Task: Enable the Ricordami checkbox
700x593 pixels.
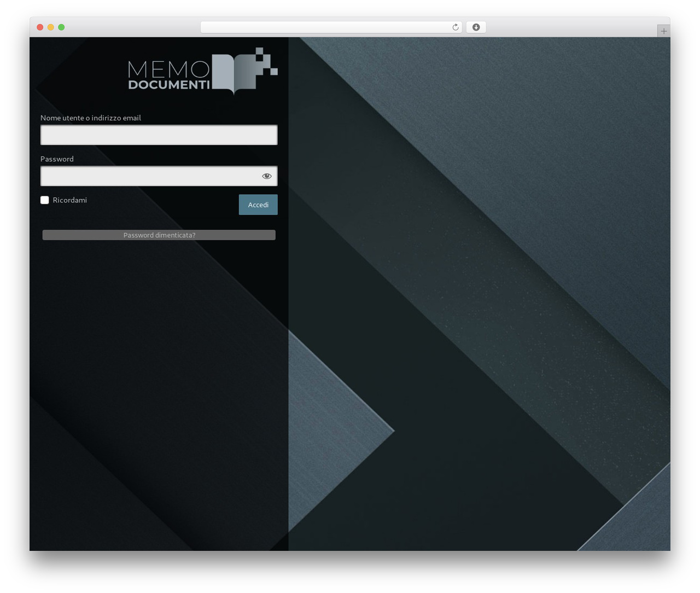Action: pyautogui.click(x=45, y=200)
